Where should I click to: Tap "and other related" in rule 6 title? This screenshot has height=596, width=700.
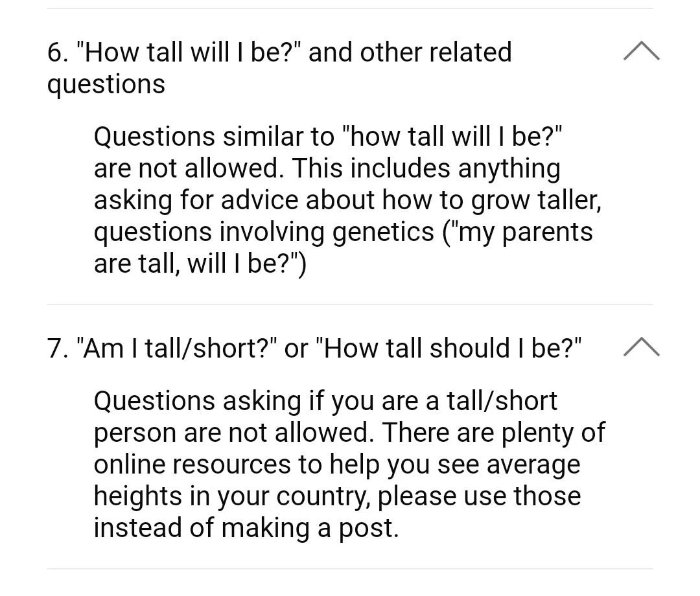[x=410, y=52]
